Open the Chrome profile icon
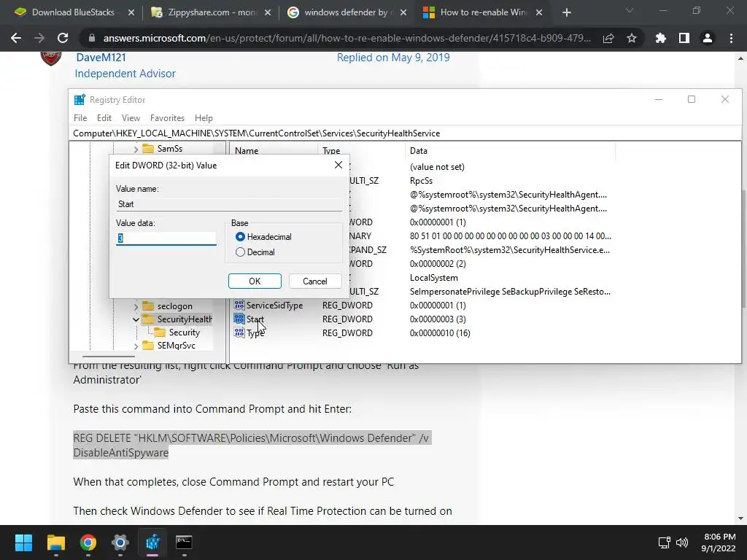Screen dimensions: 747x560 pos(708,38)
